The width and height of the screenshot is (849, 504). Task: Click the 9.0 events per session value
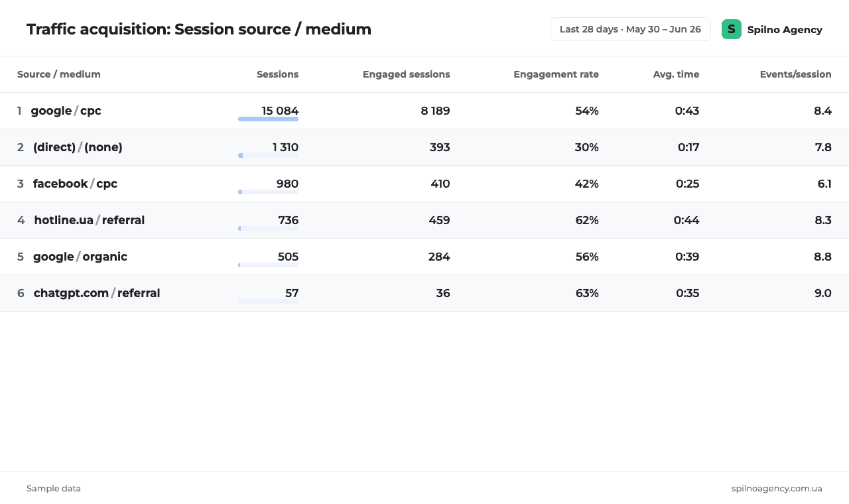823,293
